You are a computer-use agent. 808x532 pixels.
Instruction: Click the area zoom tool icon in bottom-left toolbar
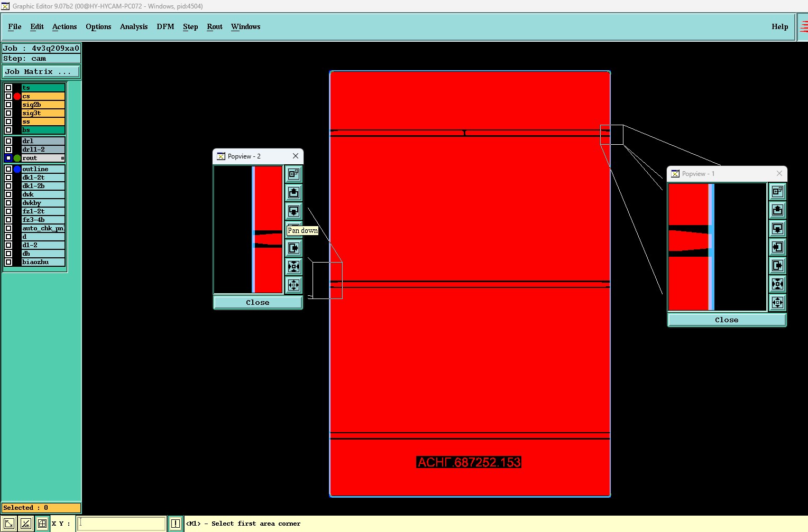pyautogui.click(x=8, y=524)
